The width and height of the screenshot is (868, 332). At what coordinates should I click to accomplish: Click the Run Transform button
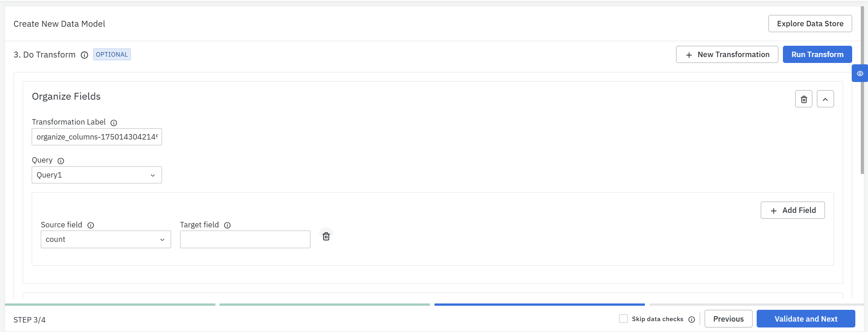(x=817, y=54)
